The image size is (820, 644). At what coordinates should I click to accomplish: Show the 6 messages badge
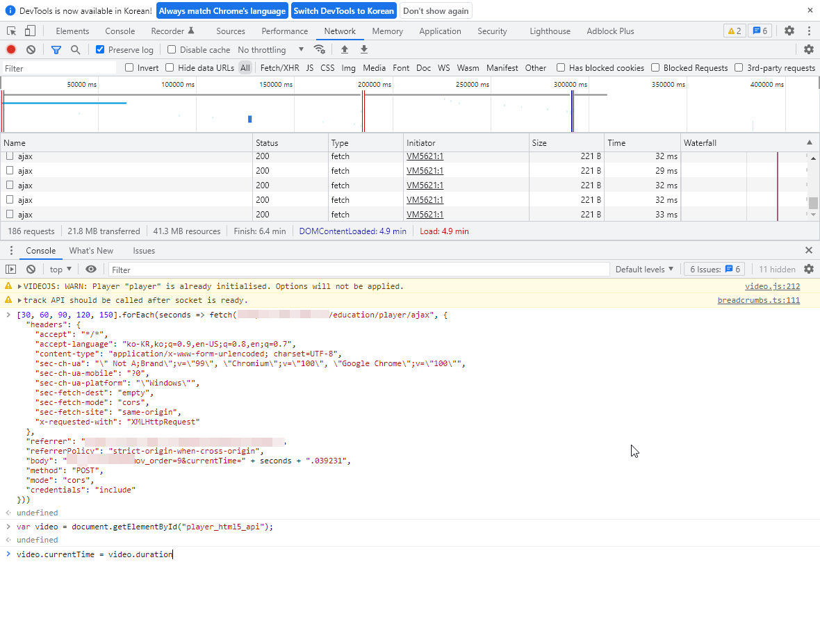pos(760,31)
